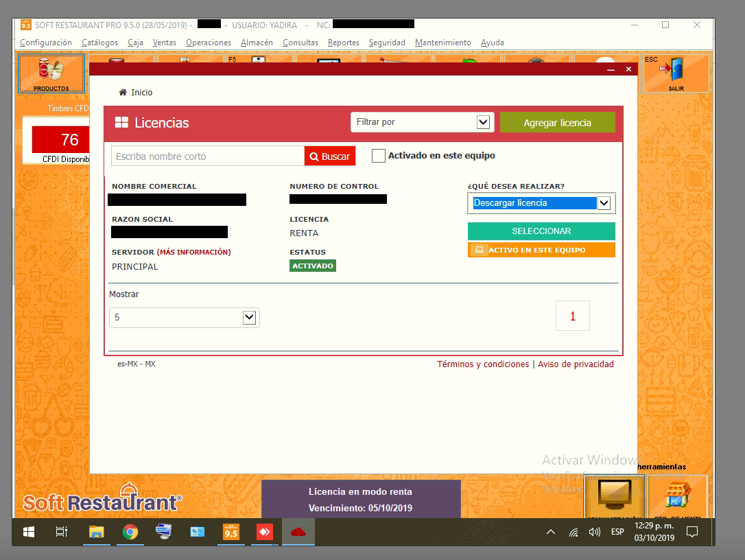Image resolution: width=745 pixels, height=560 pixels.
Task: Click the green ACTIVADO status badge
Action: pyautogui.click(x=313, y=266)
